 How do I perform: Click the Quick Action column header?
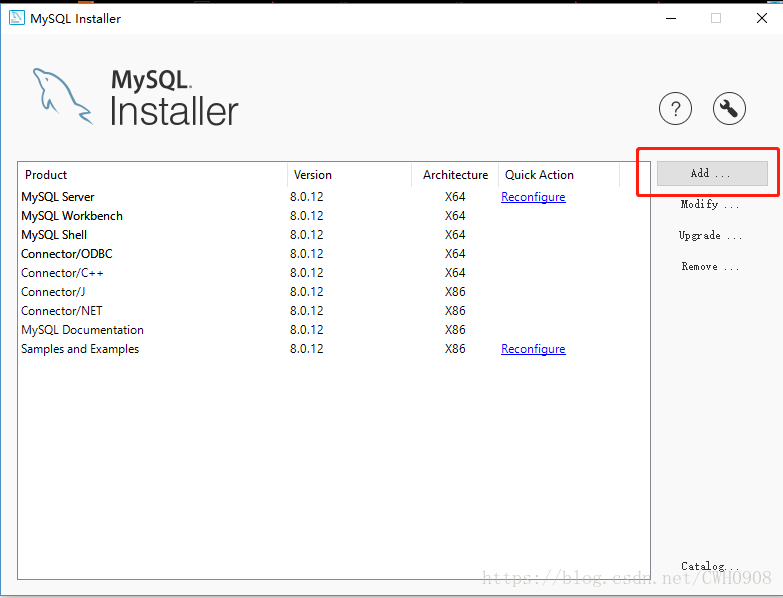(559, 175)
